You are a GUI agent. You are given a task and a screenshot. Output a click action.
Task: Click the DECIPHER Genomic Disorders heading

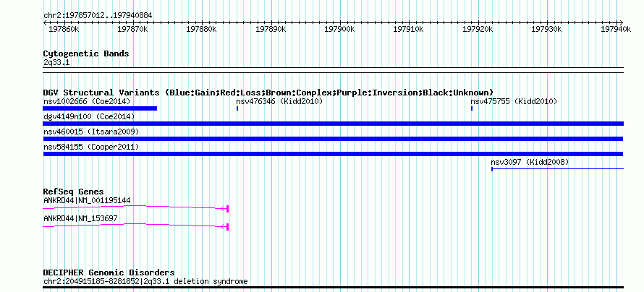tap(109, 272)
